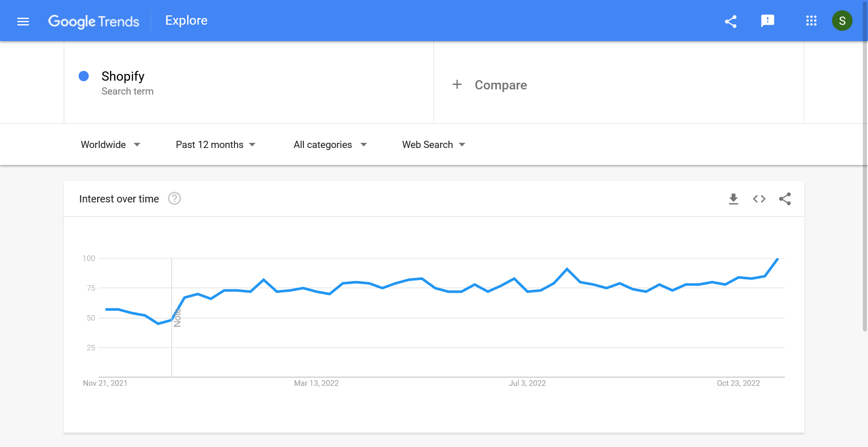Click the embed code icon on the chart
Image resolution: width=868 pixels, height=447 pixels.
point(759,199)
